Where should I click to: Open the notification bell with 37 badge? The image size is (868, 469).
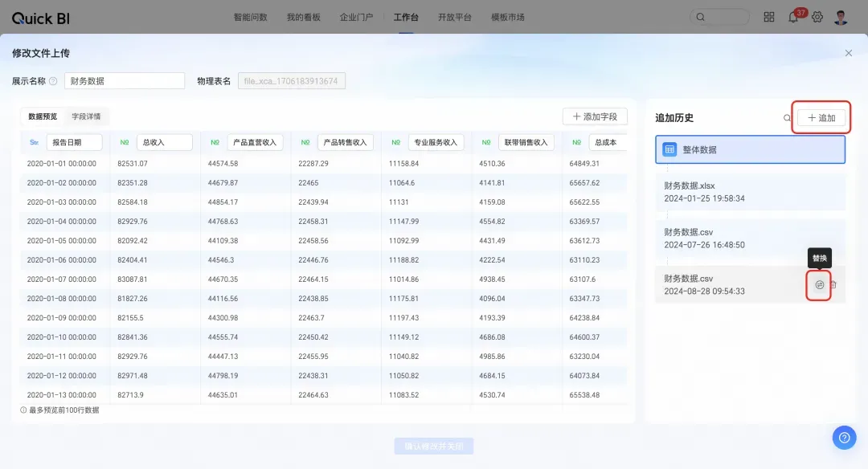[x=793, y=17]
